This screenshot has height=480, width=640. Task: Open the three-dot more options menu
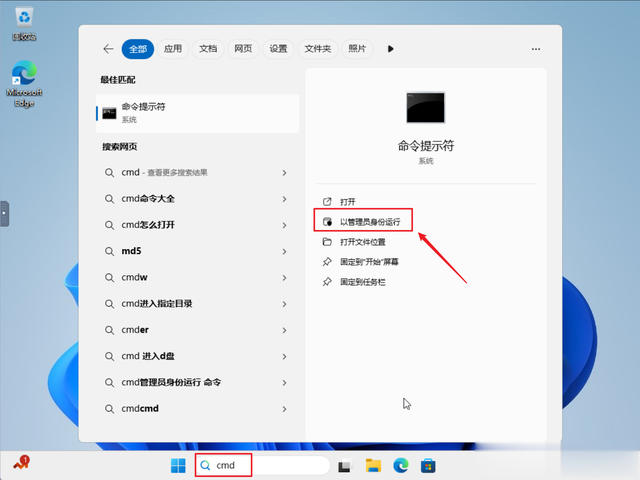coord(536,49)
